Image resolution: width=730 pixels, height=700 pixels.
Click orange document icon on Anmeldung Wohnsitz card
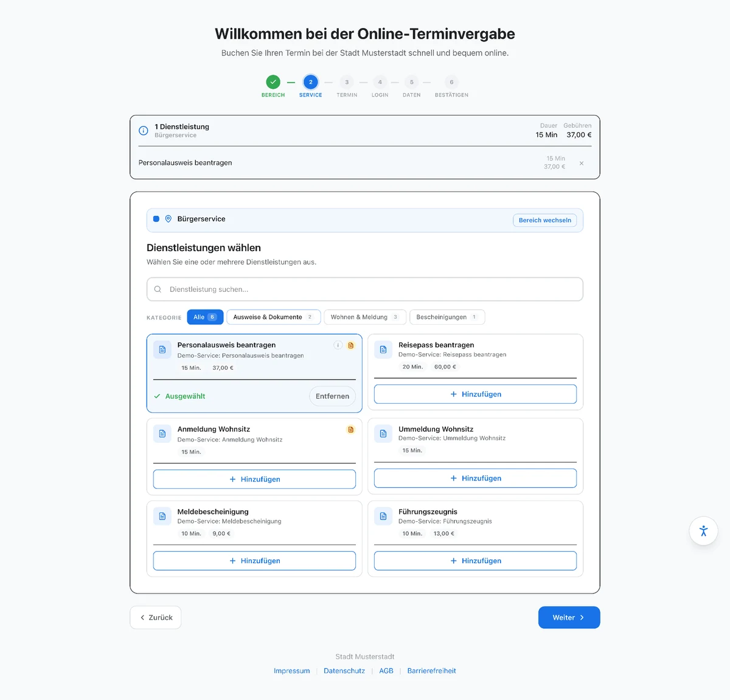[x=351, y=430]
